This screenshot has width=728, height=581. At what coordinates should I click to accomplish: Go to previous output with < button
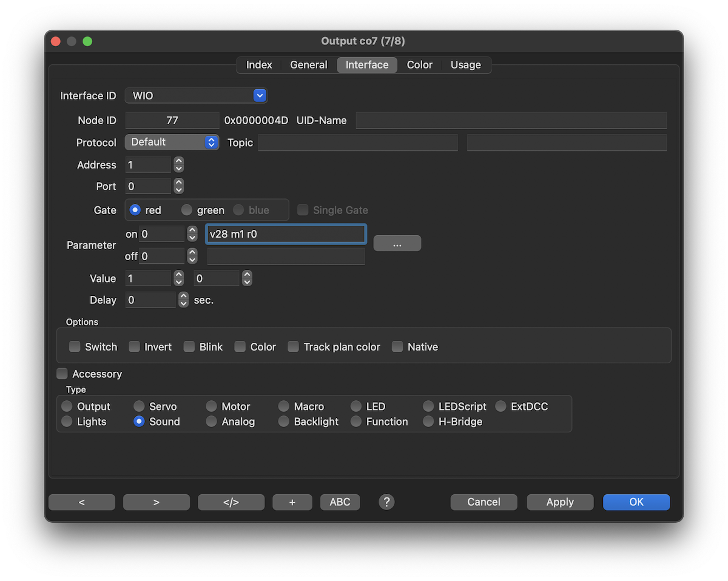coord(82,502)
